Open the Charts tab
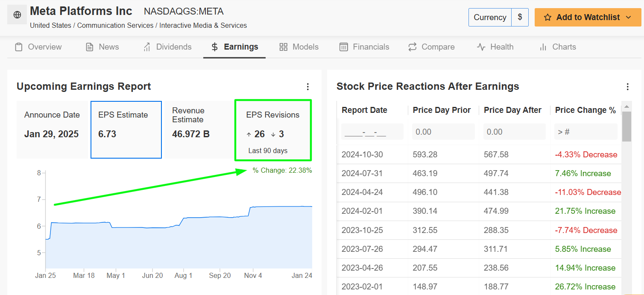 558,47
